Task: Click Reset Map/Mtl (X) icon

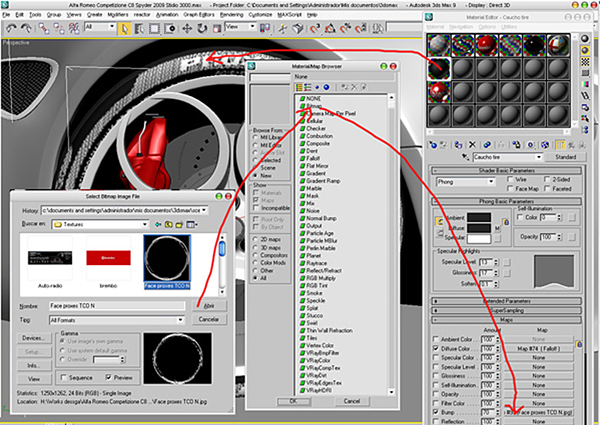Action: (472, 145)
